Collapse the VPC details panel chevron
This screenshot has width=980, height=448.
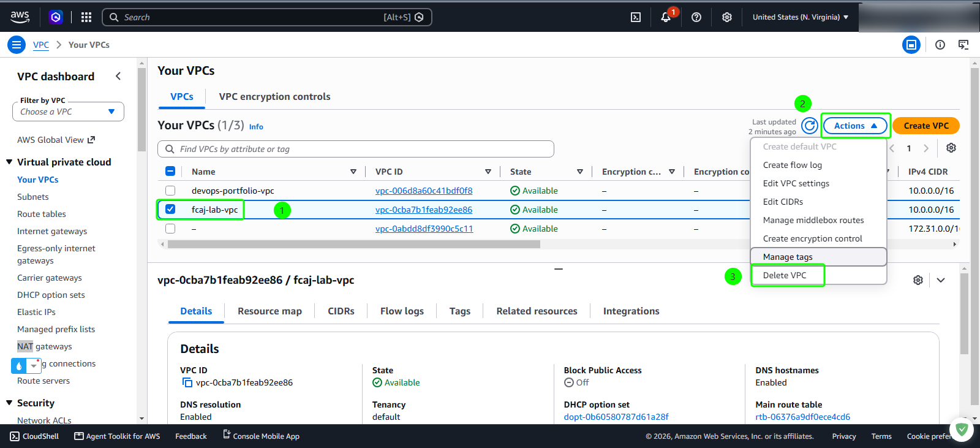(941, 280)
